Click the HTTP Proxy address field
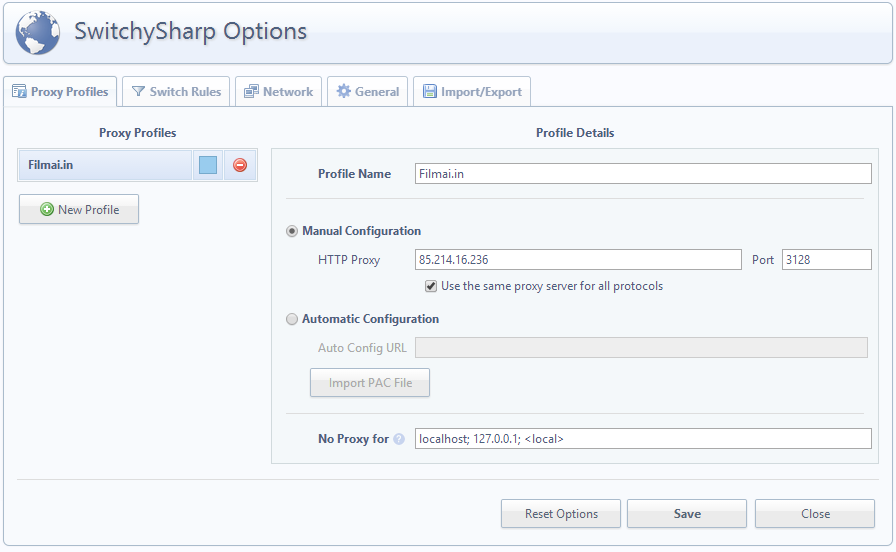The height and width of the screenshot is (552, 896). coord(578,259)
